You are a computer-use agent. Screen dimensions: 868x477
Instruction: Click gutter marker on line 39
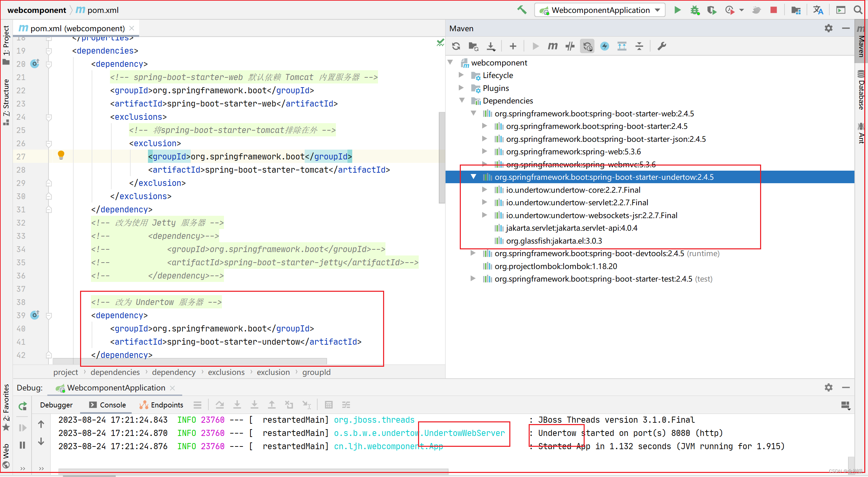pyautogui.click(x=35, y=315)
